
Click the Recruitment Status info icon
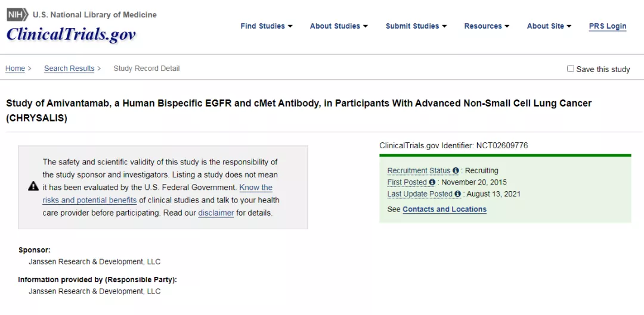[456, 171]
